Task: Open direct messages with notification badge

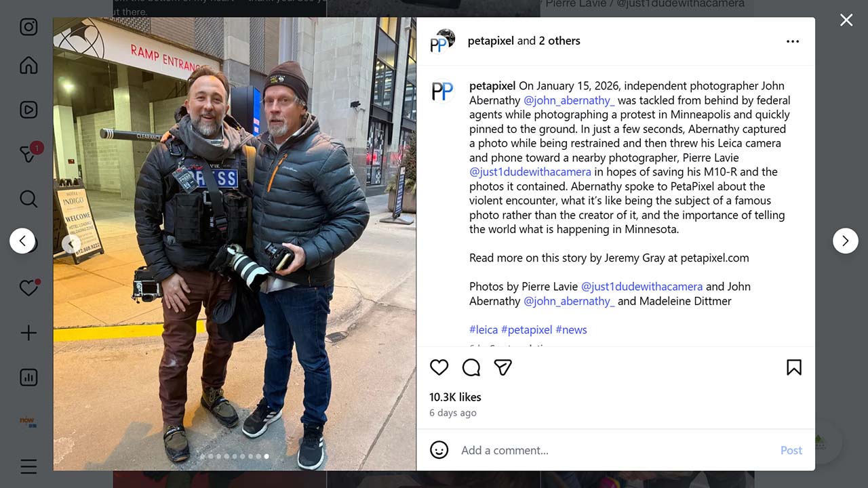Action: [28, 154]
